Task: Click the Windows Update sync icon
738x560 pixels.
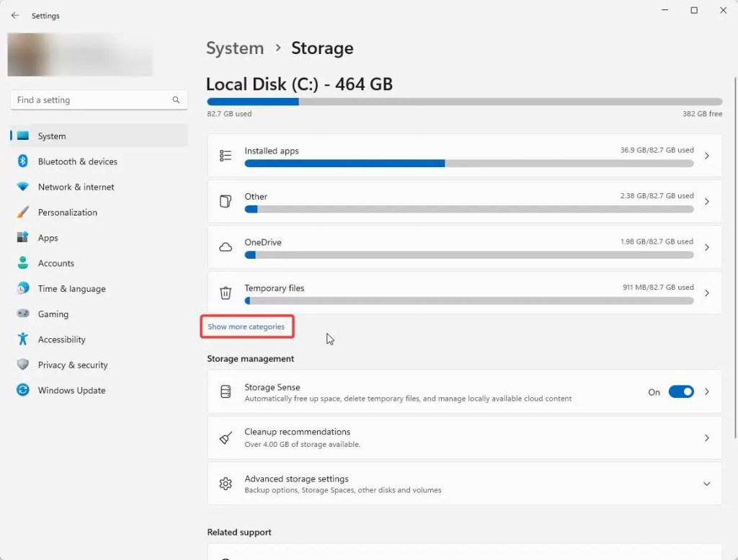Action: [22, 390]
